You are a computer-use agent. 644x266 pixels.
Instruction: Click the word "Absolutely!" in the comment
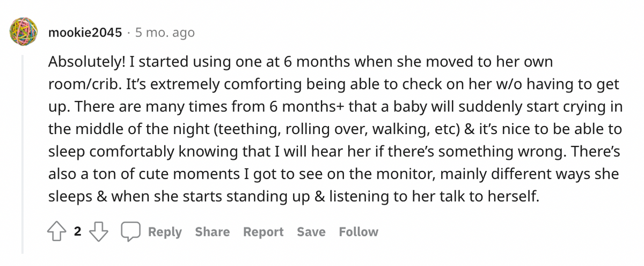tap(87, 62)
